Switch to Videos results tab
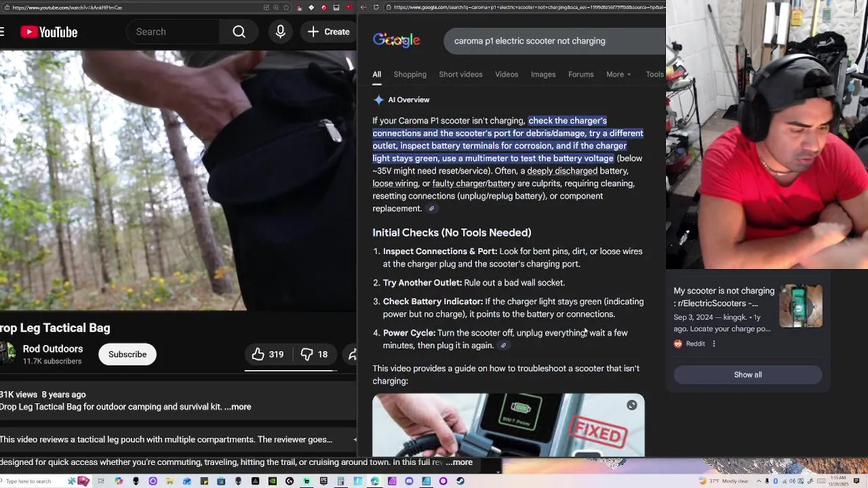Image resolution: width=868 pixels, height=488 pixels. point(507,75)
